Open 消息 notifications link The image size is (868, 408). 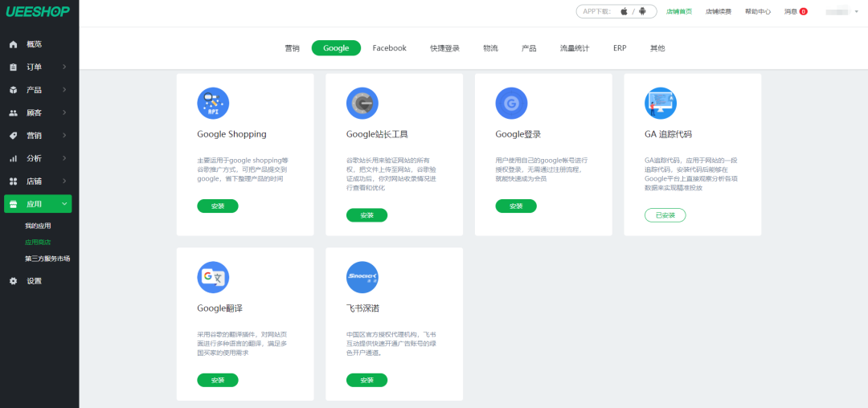[791, 11]
